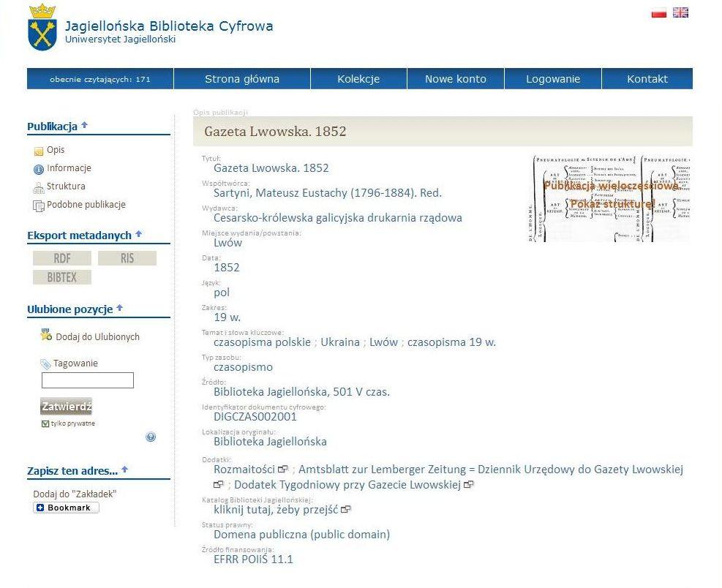Open the Kontakt menu item
The width and height of the screenshot is (722, 588).
click(x=647, y=79)
